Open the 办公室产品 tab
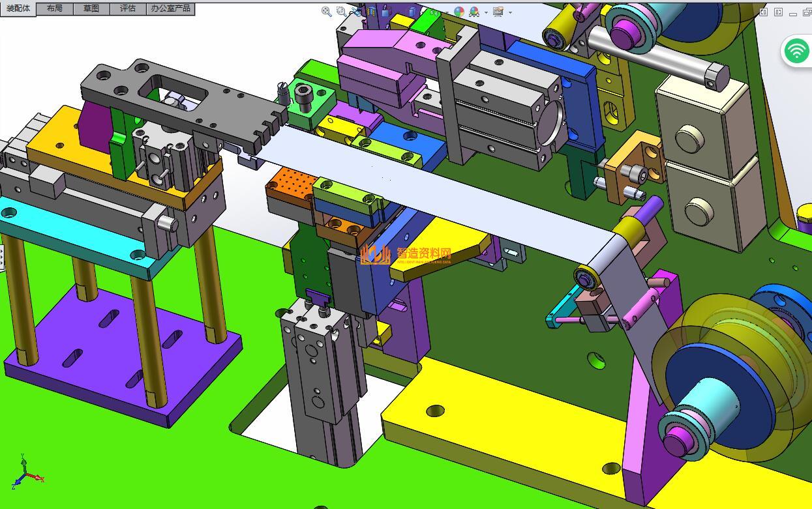This screenshot has width=812, height=509. (x=171, y=8)
